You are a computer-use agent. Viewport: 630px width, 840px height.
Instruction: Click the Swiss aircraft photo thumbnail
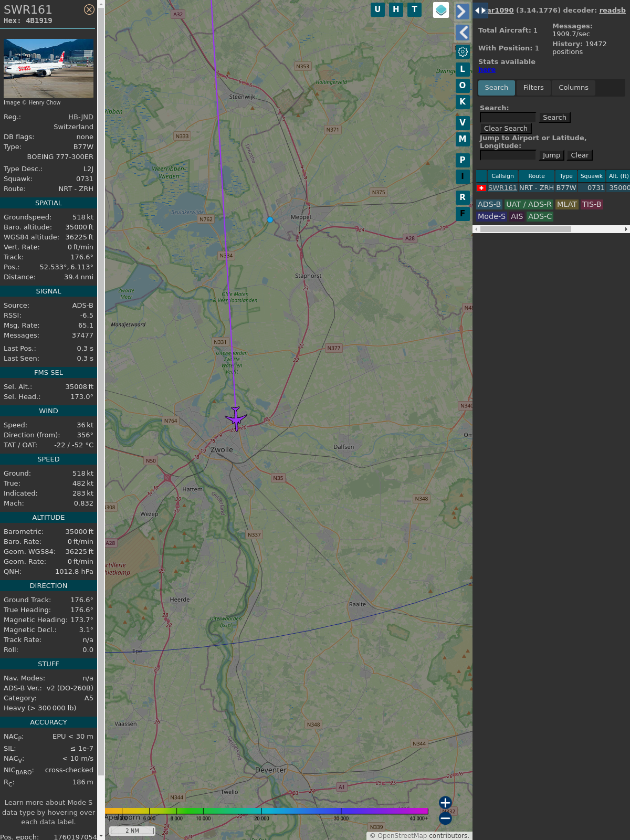tap(48, 68)
